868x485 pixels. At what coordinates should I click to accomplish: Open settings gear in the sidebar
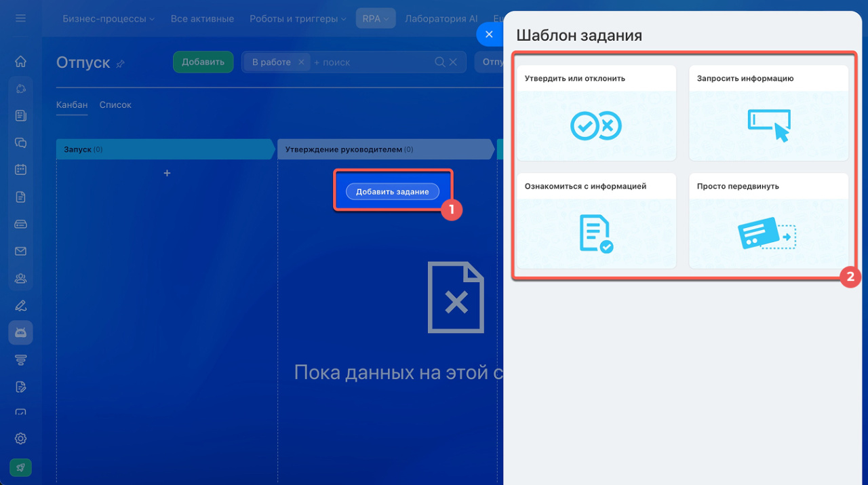(20, 438)
